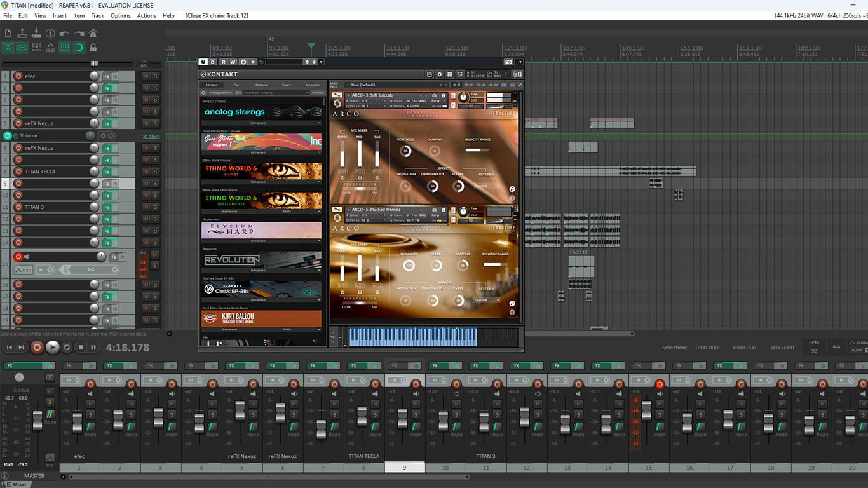Arm record on the efec track
Screen dimensions: 868x488
tap(18, 76)
